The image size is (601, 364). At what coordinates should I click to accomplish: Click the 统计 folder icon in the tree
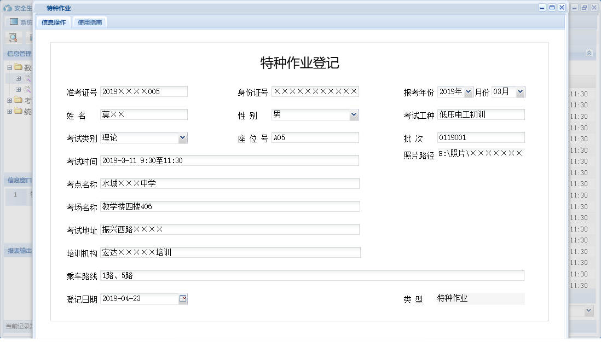click(x=18, y=110)
